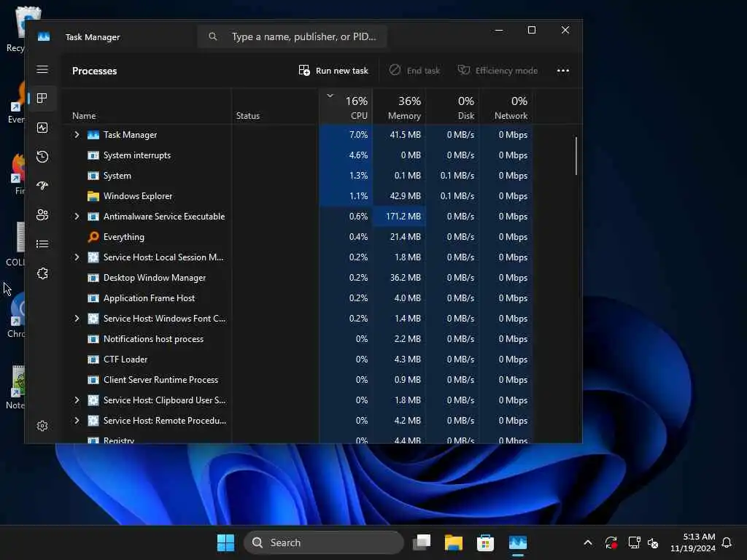The width and height of the screenshot is (747, 560).
Task: Expand Service Host: Remote Procedure Call group
Action: point(77,421)
